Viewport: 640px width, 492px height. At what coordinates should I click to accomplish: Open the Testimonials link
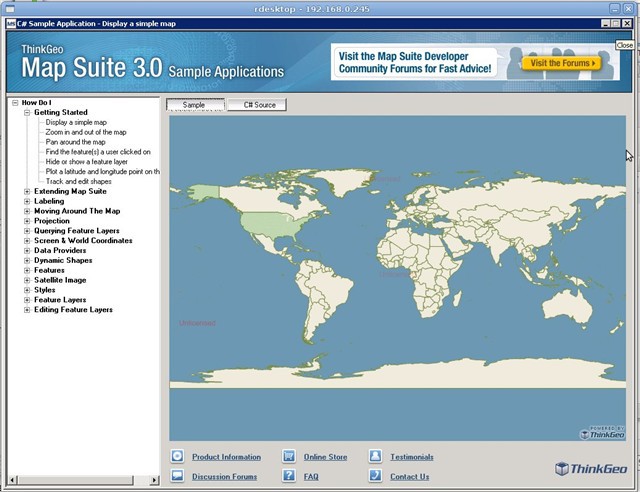(x=411, y=457)
